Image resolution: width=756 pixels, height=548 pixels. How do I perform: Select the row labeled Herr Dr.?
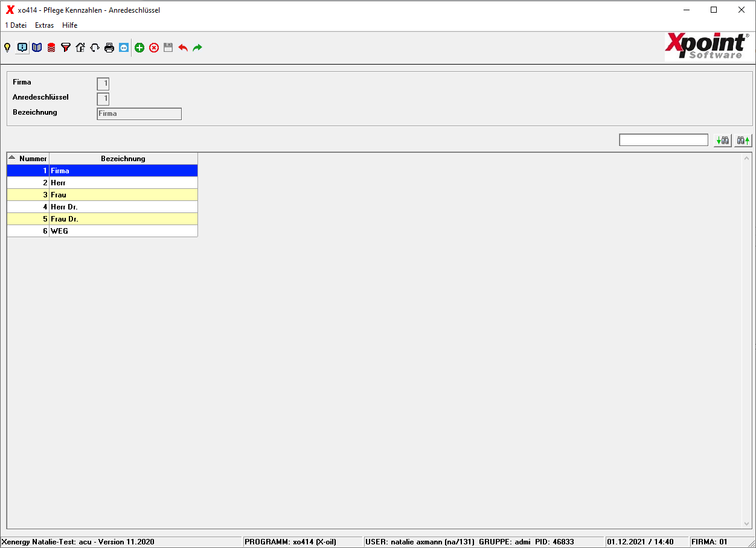pyautogui.click(x=102, y=207)
